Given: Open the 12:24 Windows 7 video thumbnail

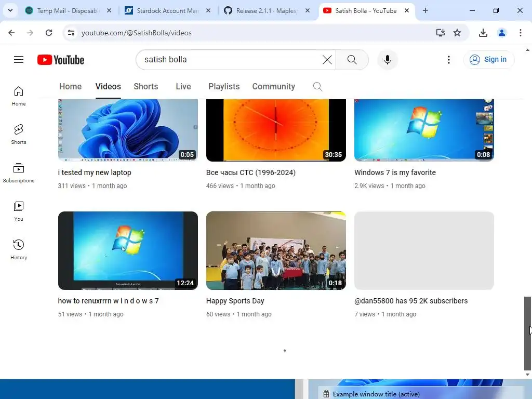Looking at the screenshot, I should click(x=128, y=250).
